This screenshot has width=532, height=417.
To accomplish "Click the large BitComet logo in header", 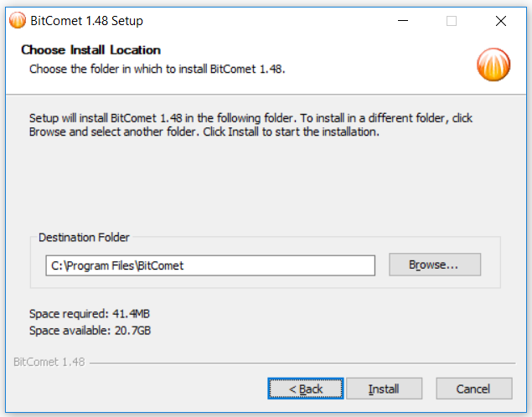I will (x=493, y=64).
